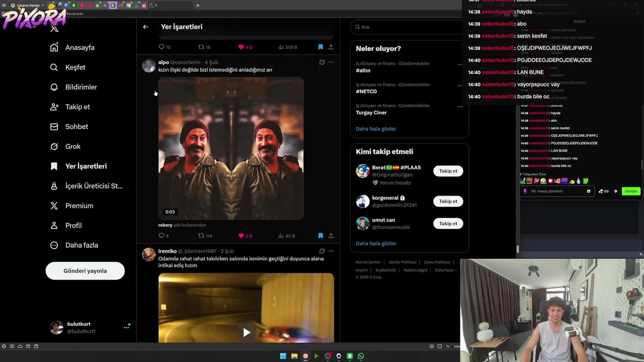Screen dimensions: 644x362
Task: Open Bildirimler notifications
Action: (x=74, y=87)
